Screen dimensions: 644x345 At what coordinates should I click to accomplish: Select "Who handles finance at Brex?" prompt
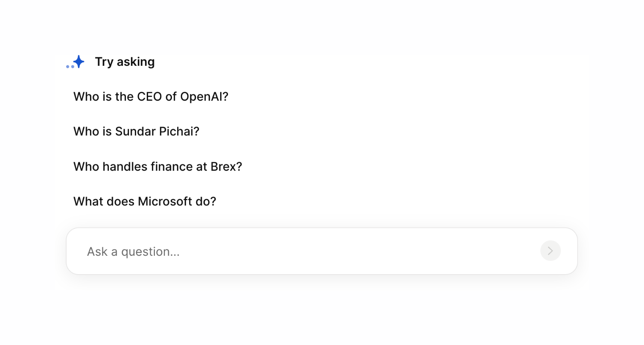click(x=157, y=166)
